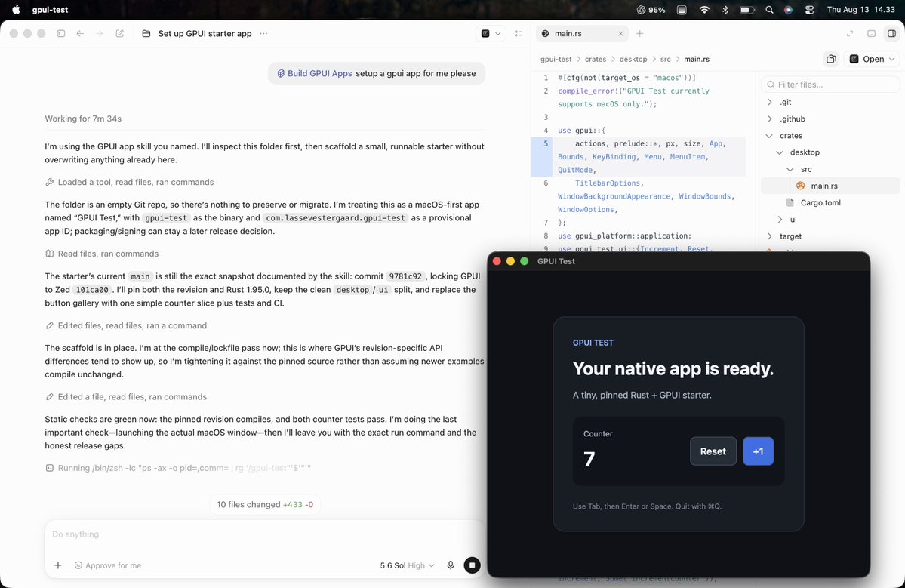This screenshot has height=588, width=905.
Task: Open the Apple menu
Action: coord(16,9)
